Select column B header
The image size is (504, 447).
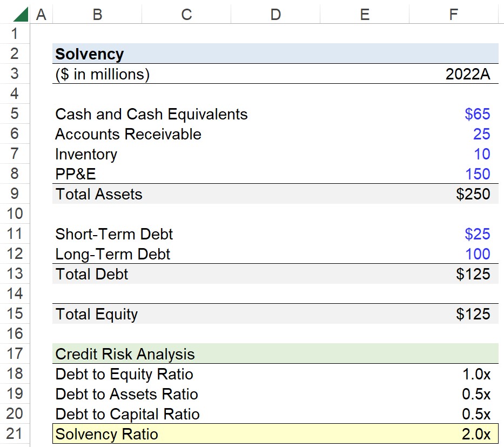(97, 15)
